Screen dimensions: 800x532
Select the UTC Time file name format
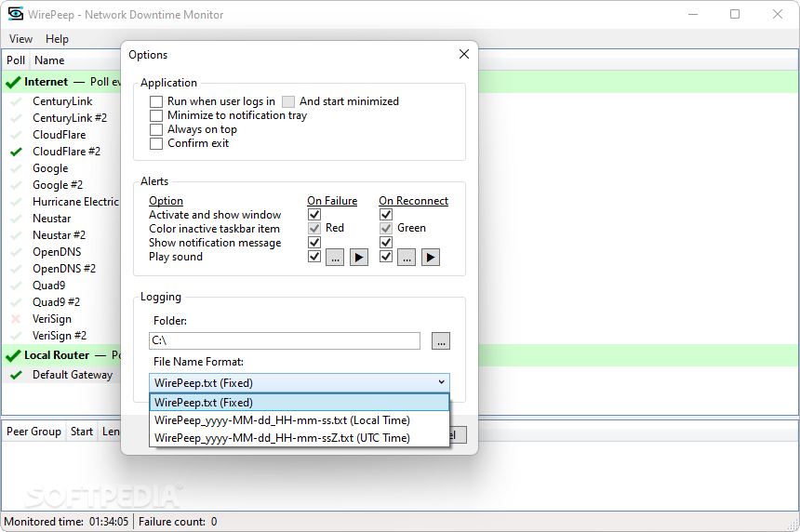(x=300, y=438)
